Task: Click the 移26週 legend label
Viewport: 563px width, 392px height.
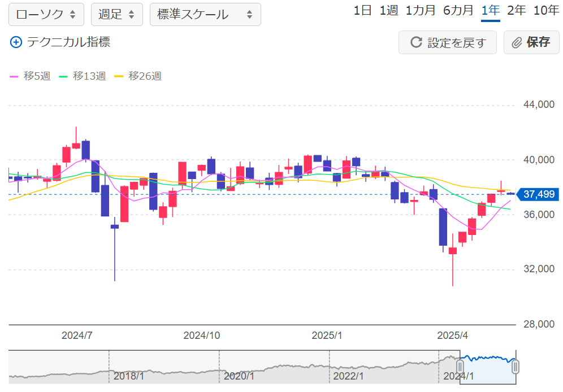Action: (145, 76)
